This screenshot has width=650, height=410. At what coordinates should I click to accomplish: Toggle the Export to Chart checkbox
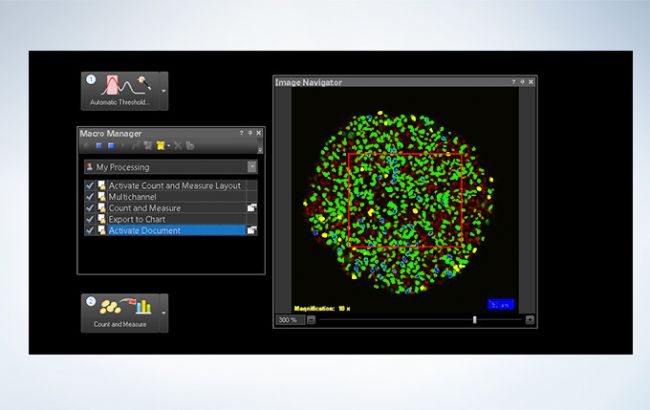[90, 219]
